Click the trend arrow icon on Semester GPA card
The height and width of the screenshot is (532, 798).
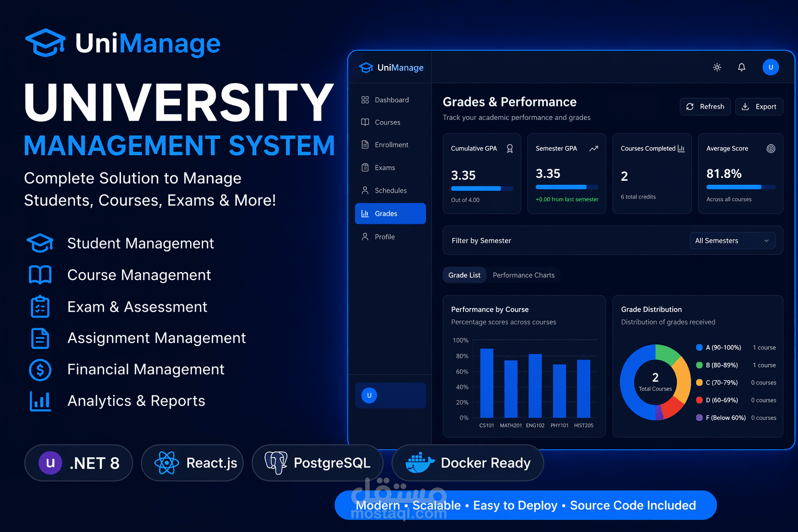point(594,149)
